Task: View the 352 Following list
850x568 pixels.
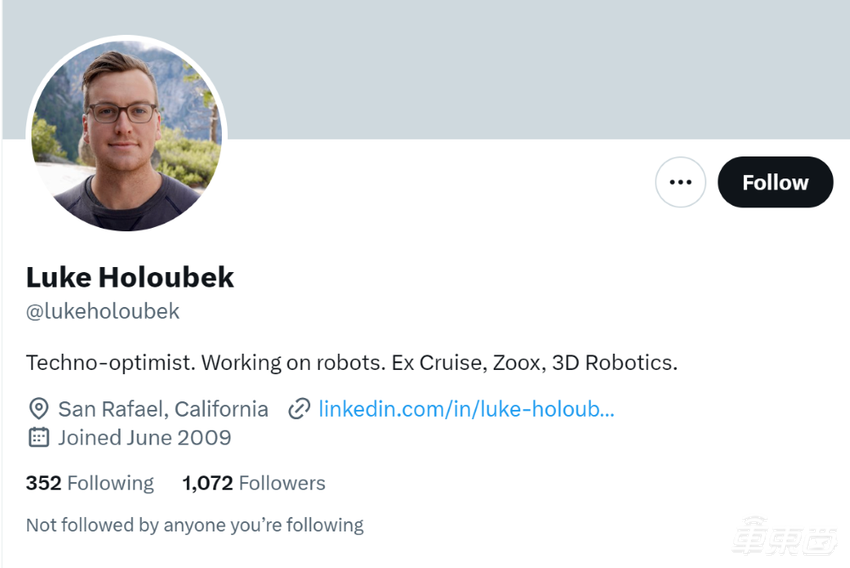Action: (x=90, y=483)
